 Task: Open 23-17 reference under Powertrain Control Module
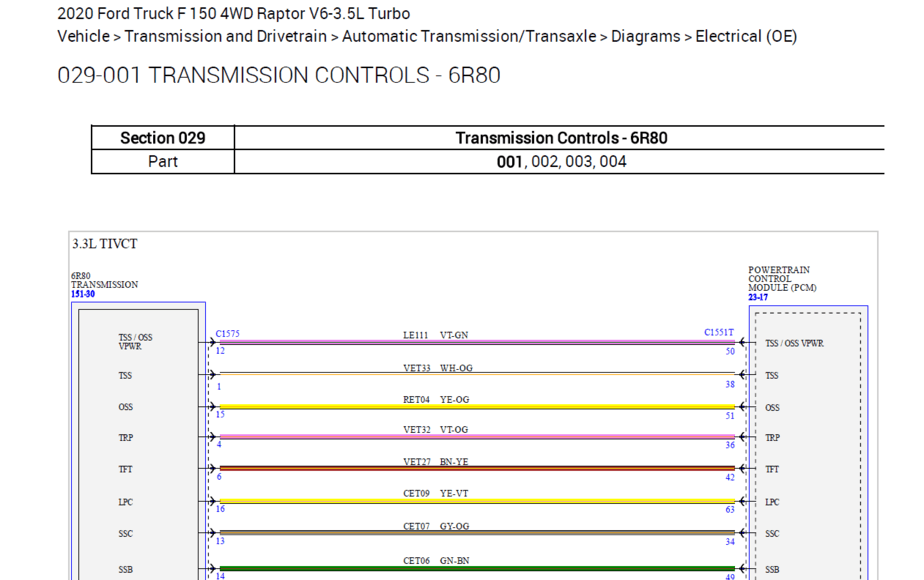760,297
